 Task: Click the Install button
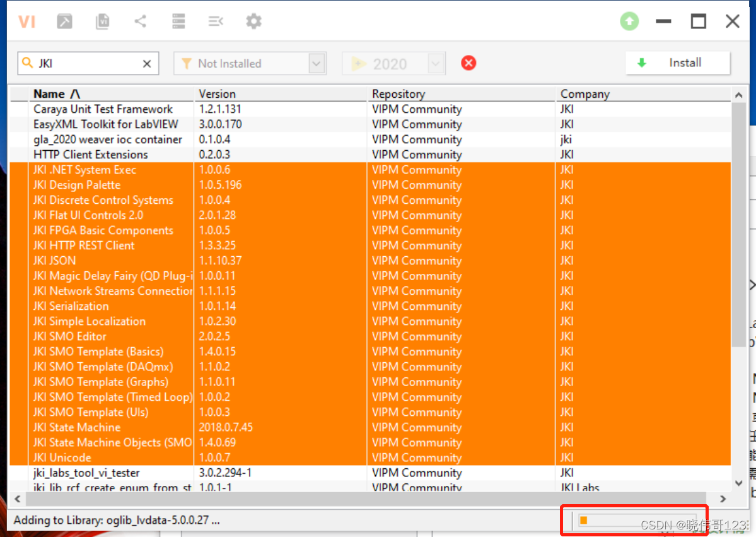click(678, 62)
